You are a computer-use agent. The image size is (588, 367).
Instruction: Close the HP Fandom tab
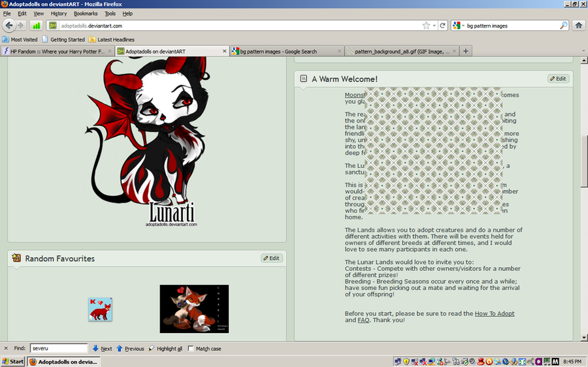tap(110, 52)
